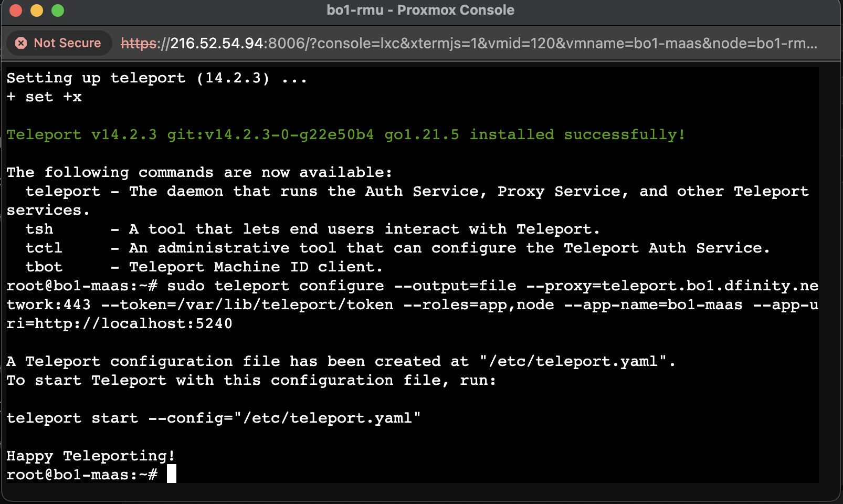Click the teleport start --config command line

coord(214,418)
